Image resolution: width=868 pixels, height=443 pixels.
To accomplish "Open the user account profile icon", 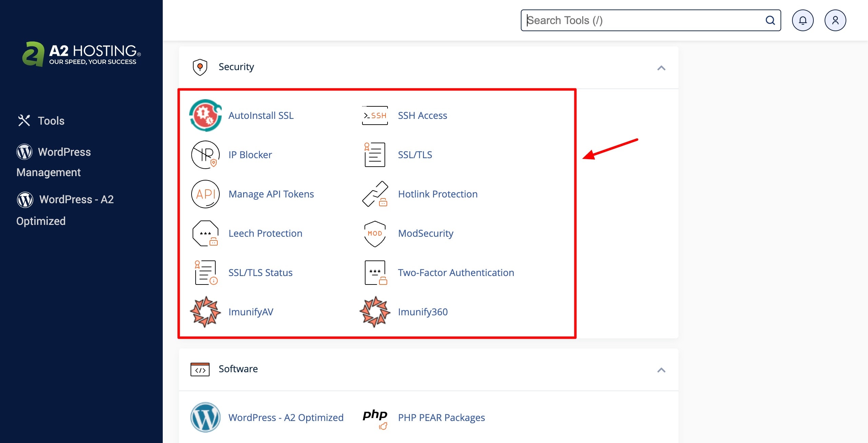I will [x=835, y=20].
